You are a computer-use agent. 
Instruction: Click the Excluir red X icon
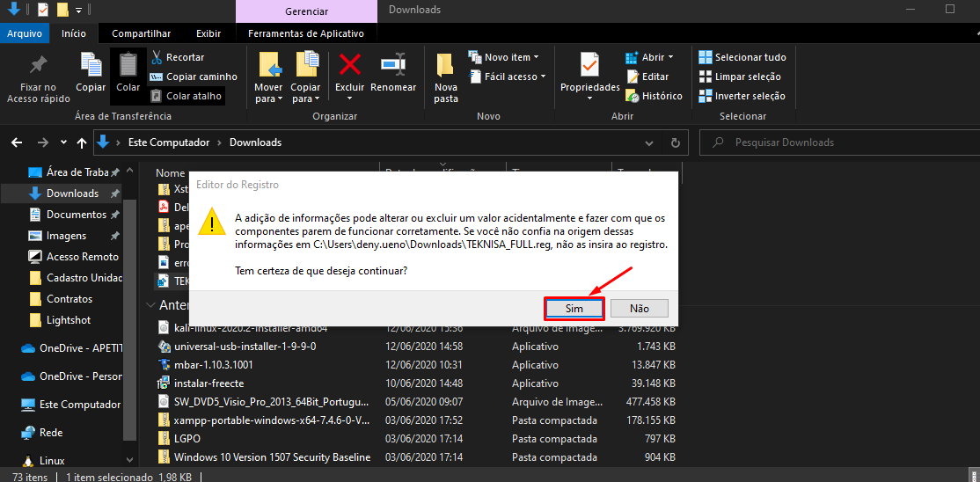pos(350,66)
